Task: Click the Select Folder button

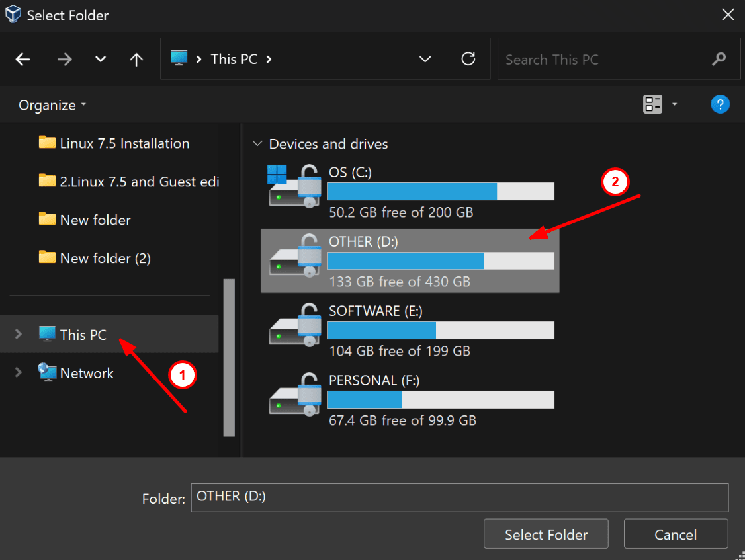Action: point(546,534)
